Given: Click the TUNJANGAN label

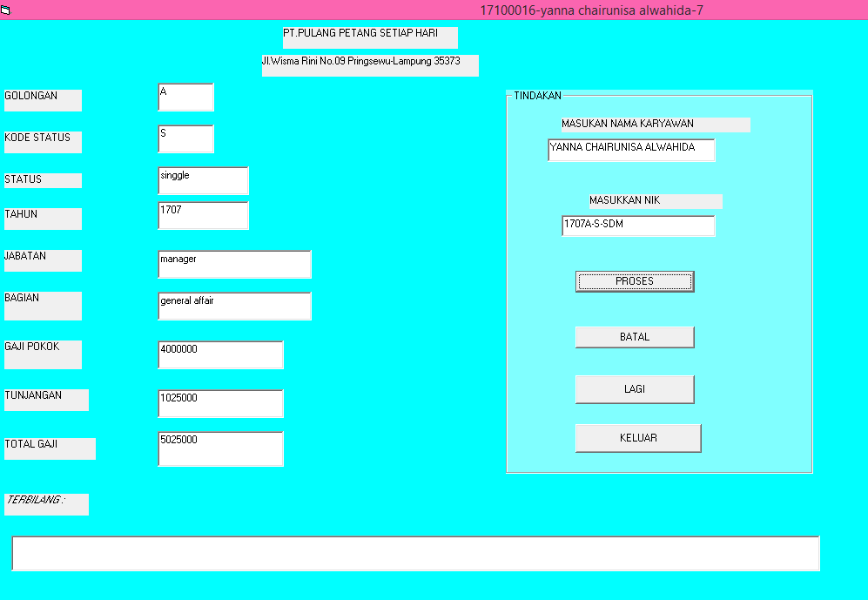Looking at the screenshot, I should [x=46, y=401].
